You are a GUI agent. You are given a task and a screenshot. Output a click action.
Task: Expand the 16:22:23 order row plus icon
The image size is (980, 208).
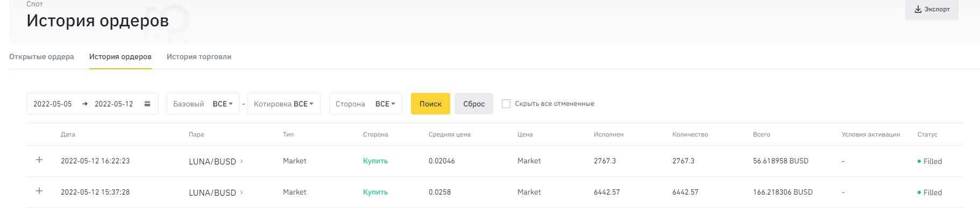[39, 160]
